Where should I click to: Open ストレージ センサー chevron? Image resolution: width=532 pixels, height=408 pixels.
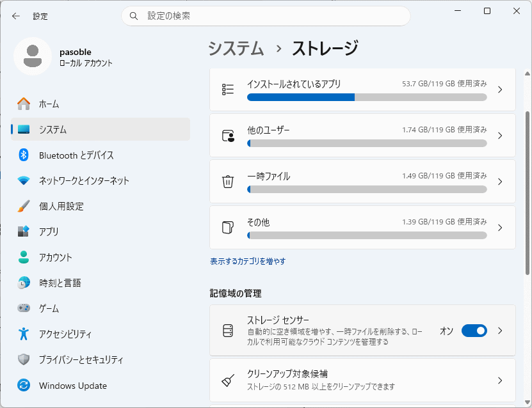coord(500,331)
